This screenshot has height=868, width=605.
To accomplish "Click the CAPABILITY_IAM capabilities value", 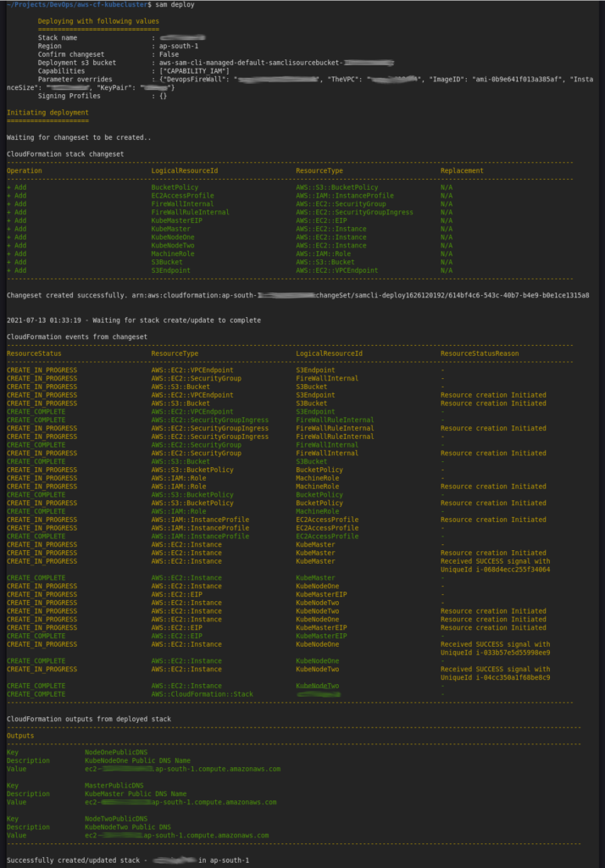I will tap(194, 71).
